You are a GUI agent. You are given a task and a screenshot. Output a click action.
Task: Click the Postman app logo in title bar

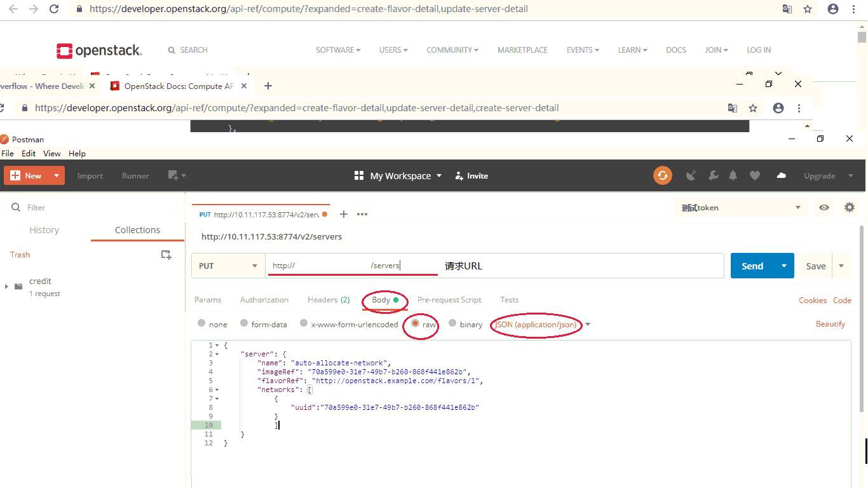[x=4, y=140]
